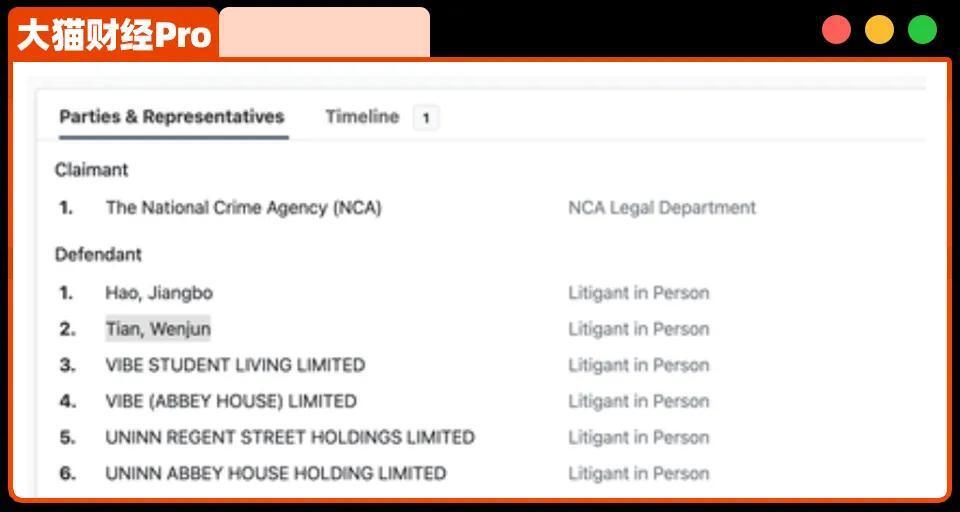Open the Parties & Representatives tab
This screenshot has height=512, width=960.
[x=171, y=117]
